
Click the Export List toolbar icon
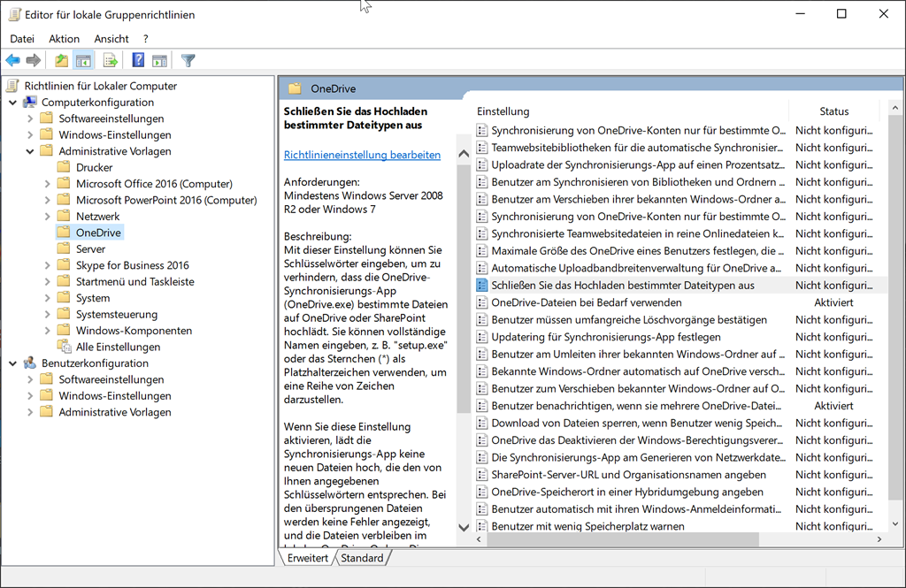click(x=111, y=60)
